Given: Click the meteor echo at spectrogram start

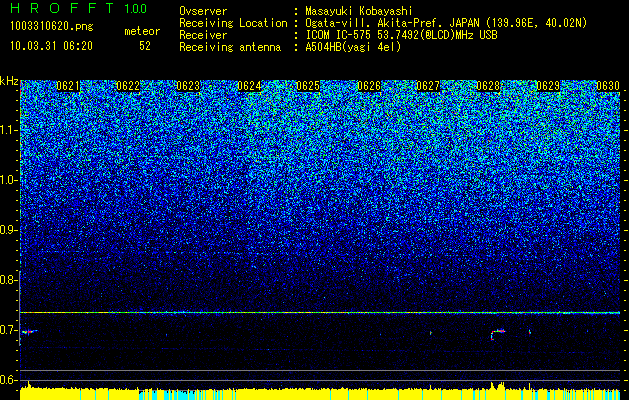Looking at the screenshot, I should [29, 332].
